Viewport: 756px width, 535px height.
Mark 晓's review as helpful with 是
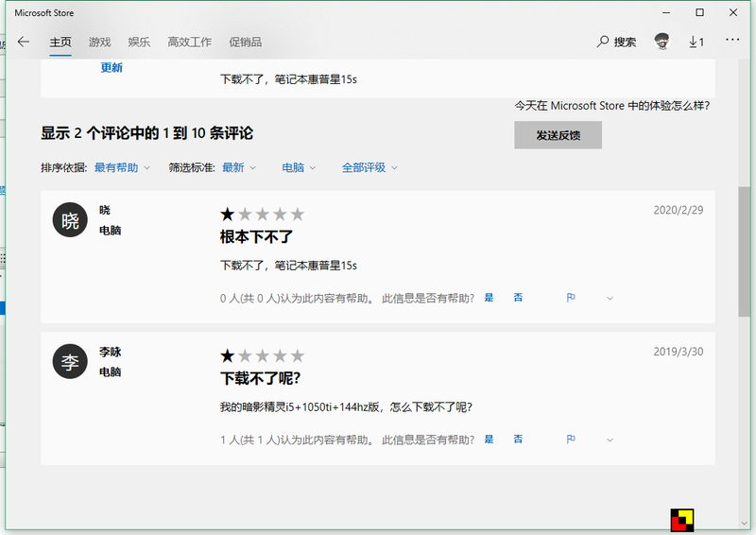pos(490,298)
